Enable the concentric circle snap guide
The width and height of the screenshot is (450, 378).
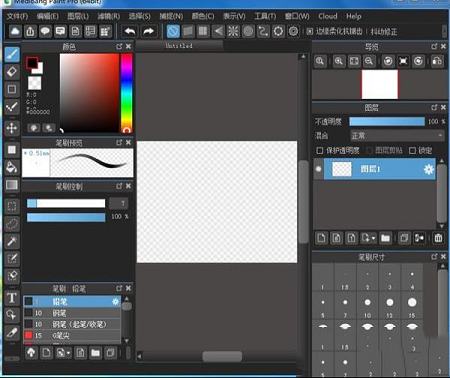click(x=248, y=32)
